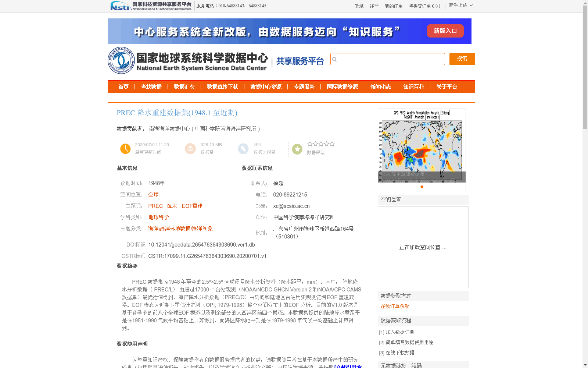This screenshot has width=588, height=368.
Task: Click the access count icon beside 494
Action: coord(243,149)
